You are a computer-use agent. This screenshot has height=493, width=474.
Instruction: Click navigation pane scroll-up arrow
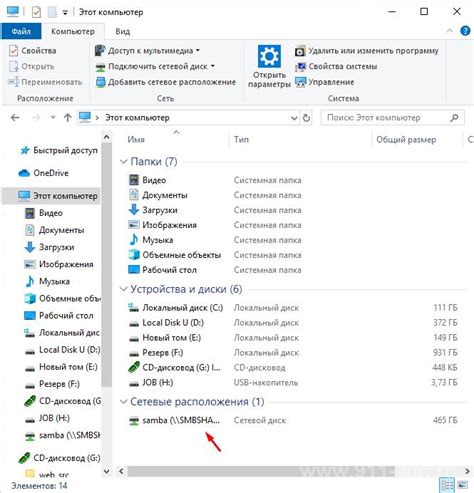pos(106,137)
